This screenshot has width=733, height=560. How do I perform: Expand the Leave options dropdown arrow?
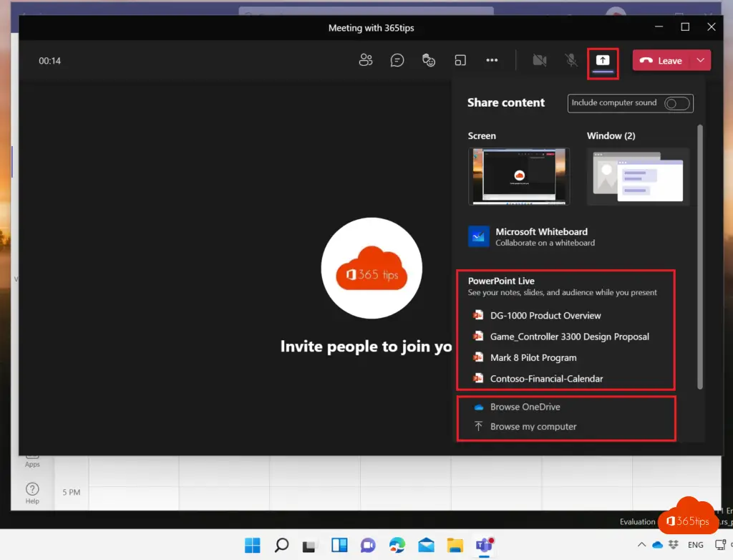(x=700, y=60)
